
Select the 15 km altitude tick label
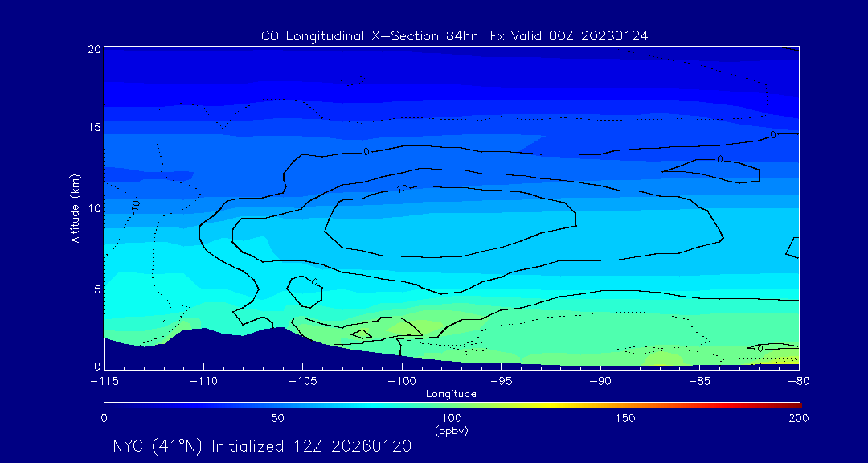click(92, 128)
